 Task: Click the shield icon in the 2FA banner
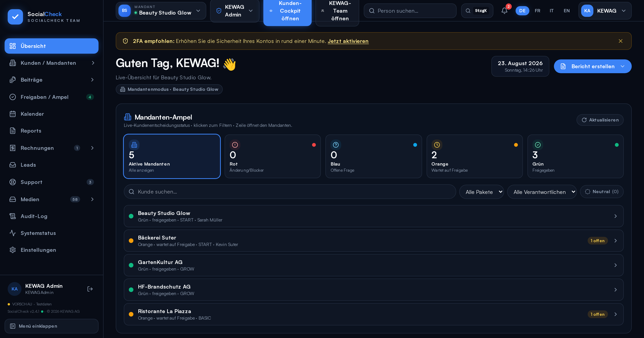125,41
